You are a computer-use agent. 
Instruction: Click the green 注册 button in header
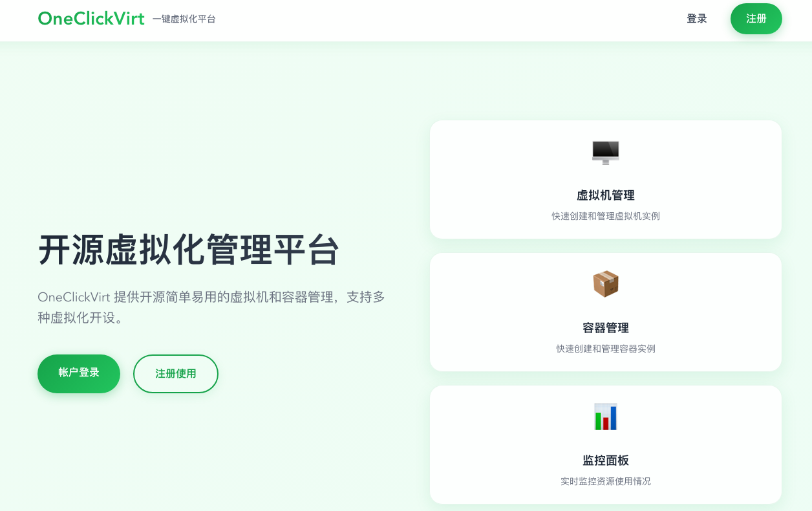(x=756, y=19)
